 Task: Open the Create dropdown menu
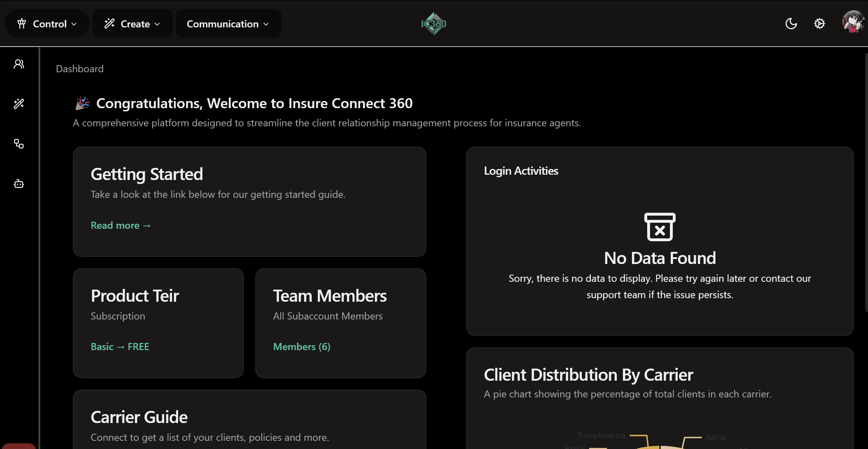(x=132, y=24)
